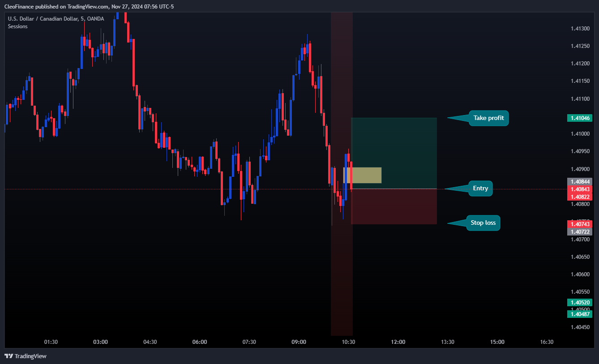The image size is (599, 364).
Task: Click the 1.41250 price axis label
Action: [580, 46]
